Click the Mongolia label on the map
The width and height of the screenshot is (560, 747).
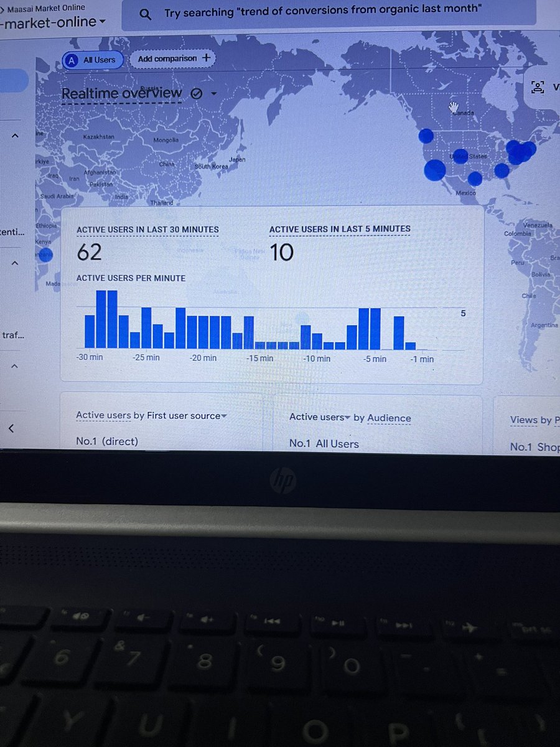(x=166, y=140)
